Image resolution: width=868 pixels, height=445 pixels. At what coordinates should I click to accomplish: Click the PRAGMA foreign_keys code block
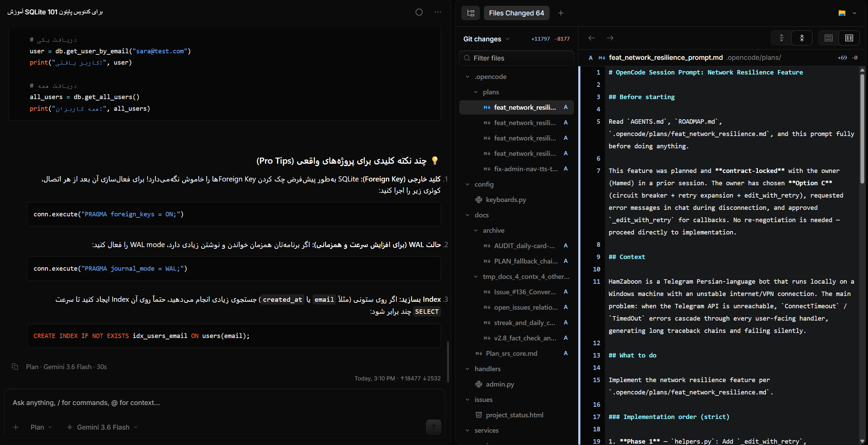click(x=234, y=214)
